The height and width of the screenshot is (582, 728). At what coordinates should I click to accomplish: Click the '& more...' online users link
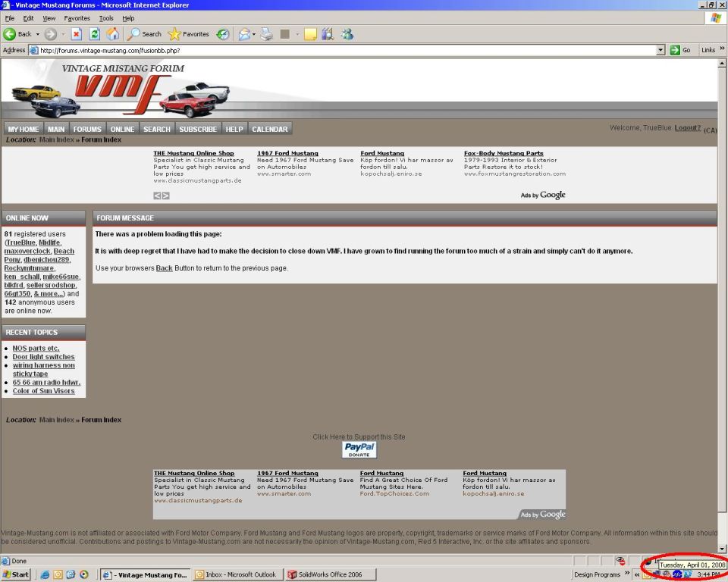tap(49, 294)
